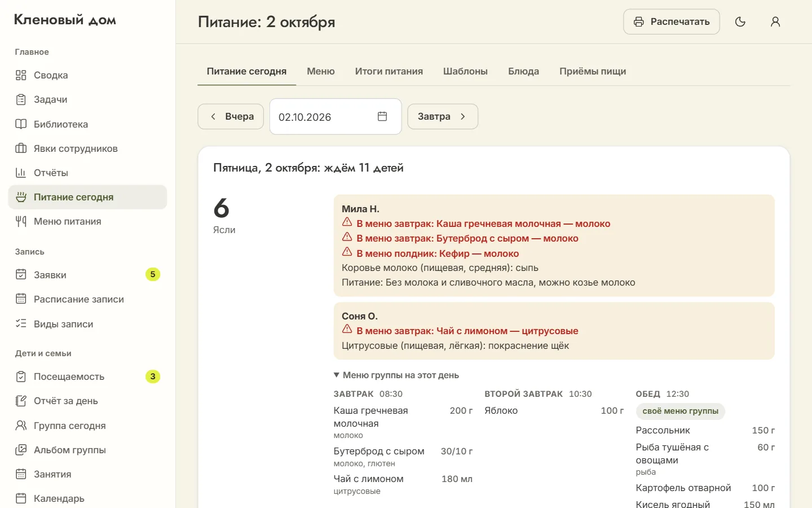The width and height of the screenshot is (812, 508).
Task: Open the Приёмы пищи tab
Action: coord(593,71)
